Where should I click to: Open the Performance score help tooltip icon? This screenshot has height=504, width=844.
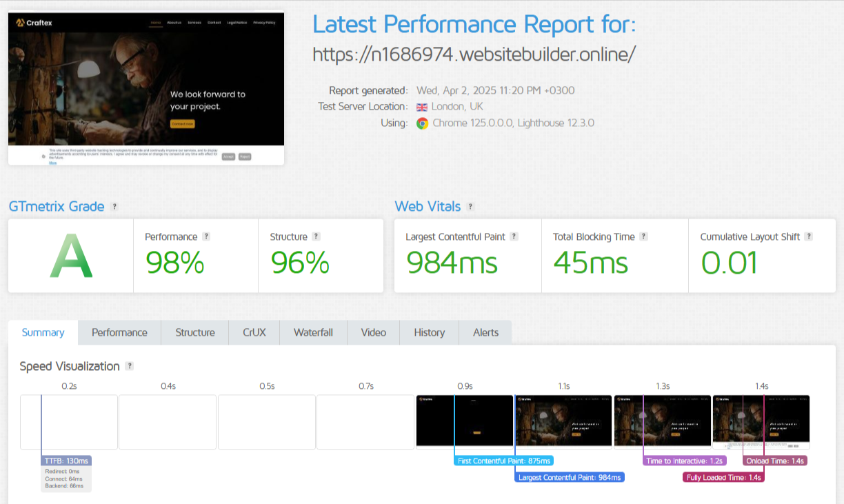click(x=206, y=236)
